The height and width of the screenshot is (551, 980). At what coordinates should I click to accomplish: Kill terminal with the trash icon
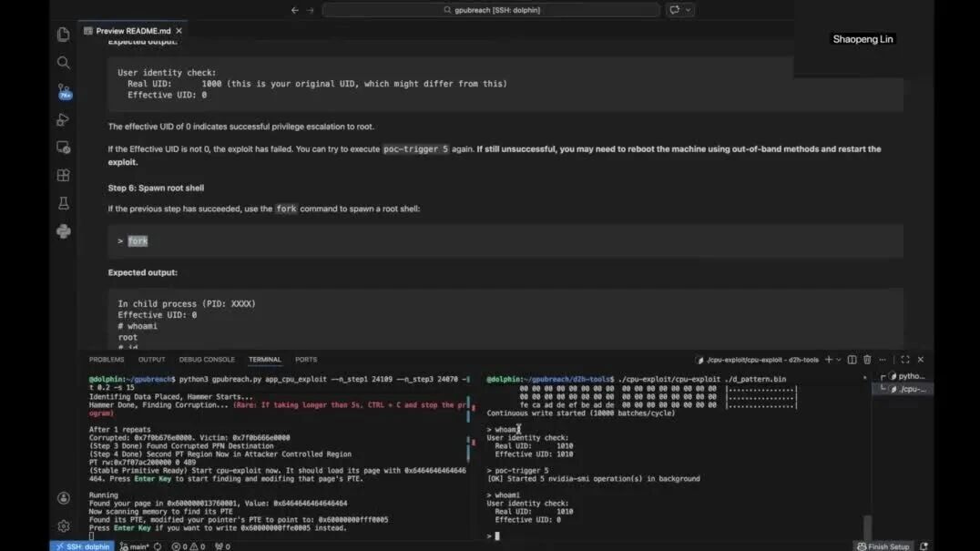[867, 359]
